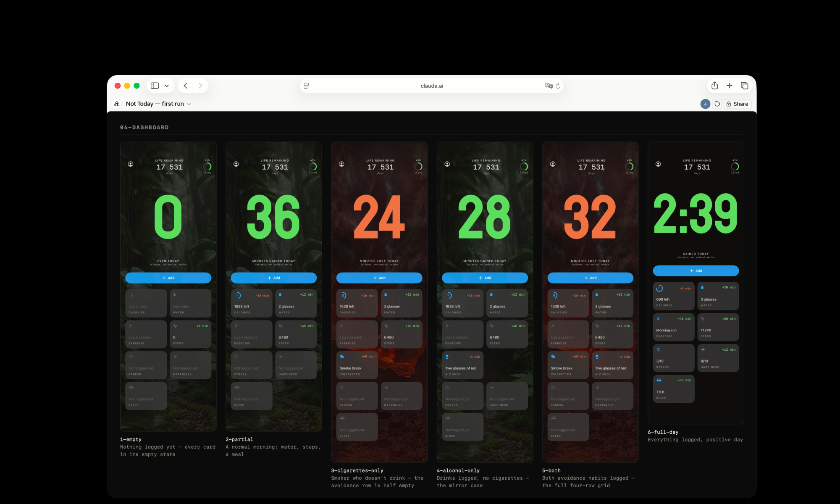The width and height of the screenshot is (840, 504).
Task: Click the wine glass icon in 4-alcohol-only alcohol card
Action: (447, 357)
